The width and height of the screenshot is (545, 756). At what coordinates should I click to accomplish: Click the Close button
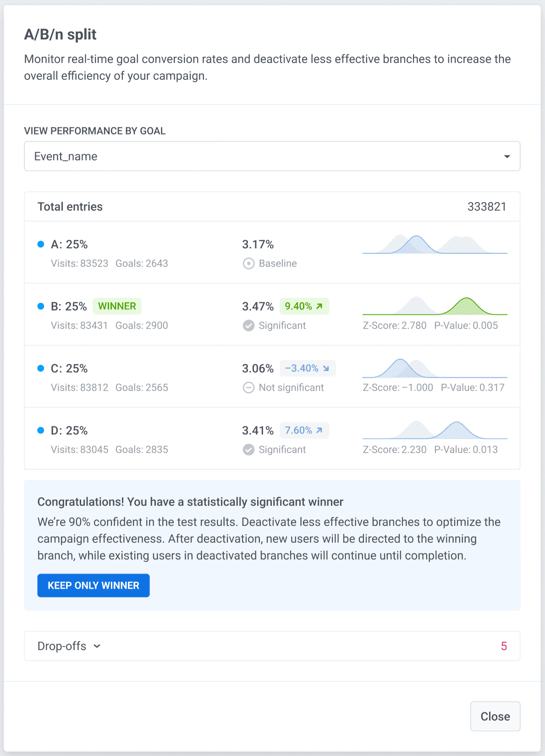(x=495, y=716)
